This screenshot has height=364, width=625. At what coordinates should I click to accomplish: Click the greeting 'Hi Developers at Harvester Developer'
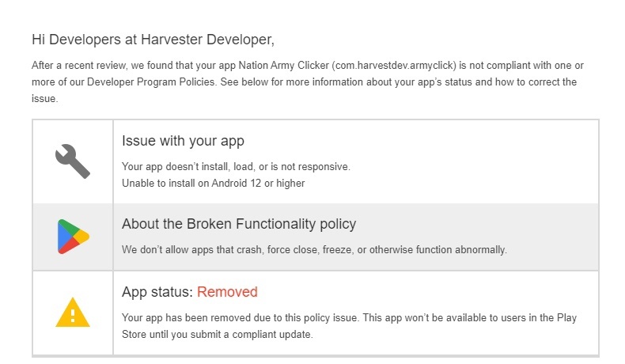coord(153,40)
